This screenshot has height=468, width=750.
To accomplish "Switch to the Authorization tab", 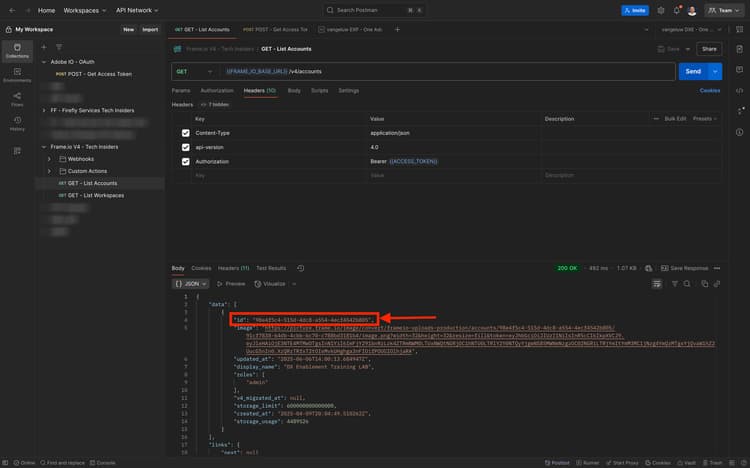I will (x=216, y=90).
